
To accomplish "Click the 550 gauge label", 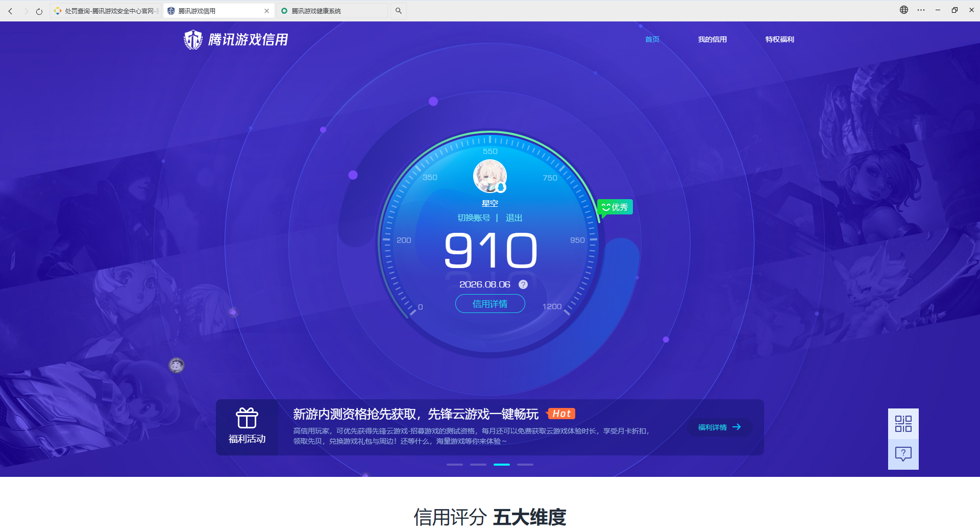I will click(x=490, y=151).
